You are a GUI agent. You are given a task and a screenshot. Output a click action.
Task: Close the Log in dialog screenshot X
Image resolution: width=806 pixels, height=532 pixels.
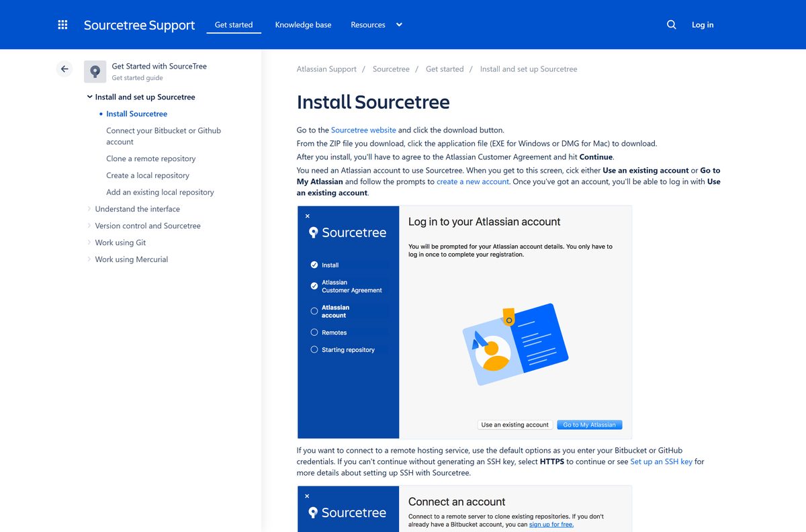[308, 216]
